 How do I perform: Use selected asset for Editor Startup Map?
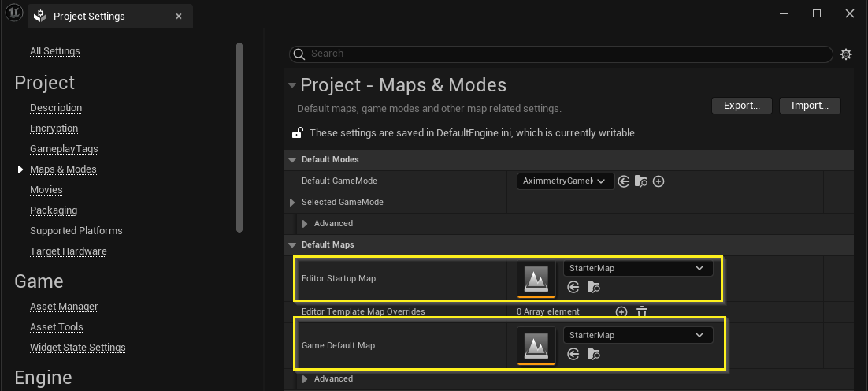click(x=573, y=287)
